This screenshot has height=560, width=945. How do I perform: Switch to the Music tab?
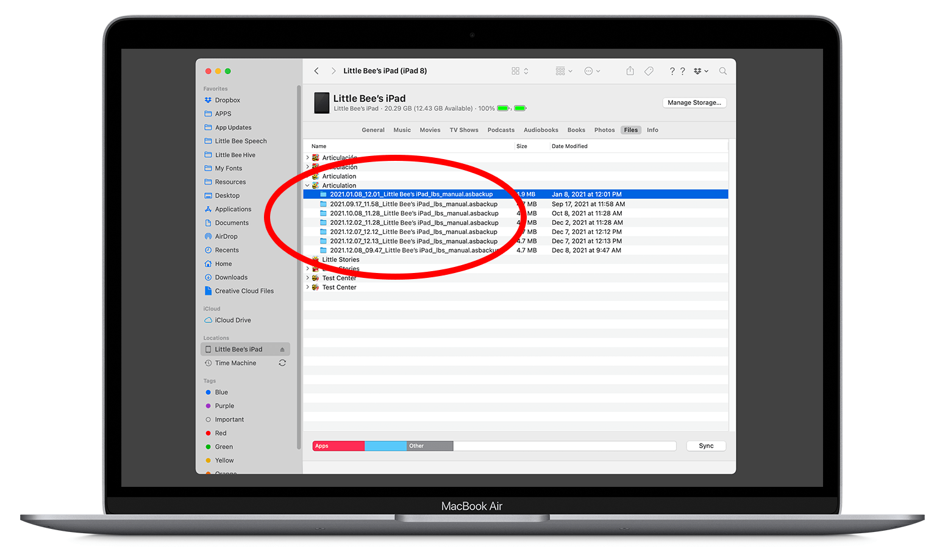click(402, 130)
